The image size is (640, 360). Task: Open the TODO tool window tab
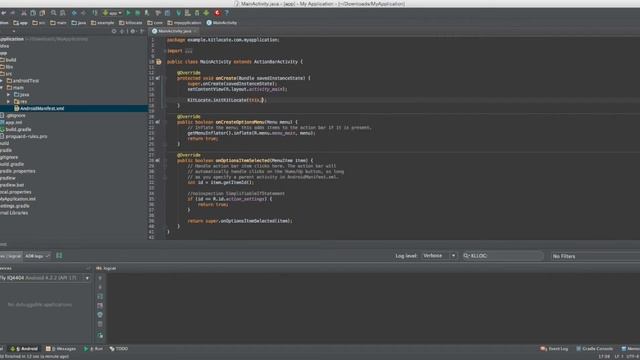click(119, 349)
